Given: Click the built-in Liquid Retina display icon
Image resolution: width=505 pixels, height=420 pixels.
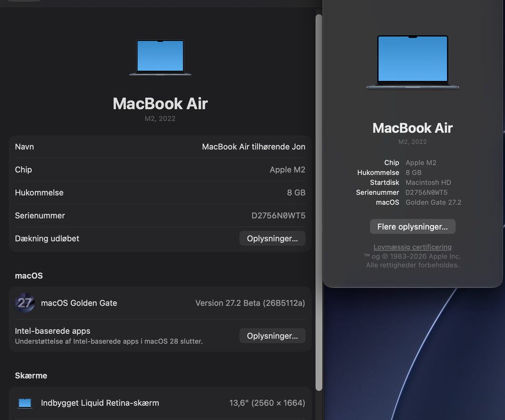Looking at the screenshot, I should click(25, 403).
